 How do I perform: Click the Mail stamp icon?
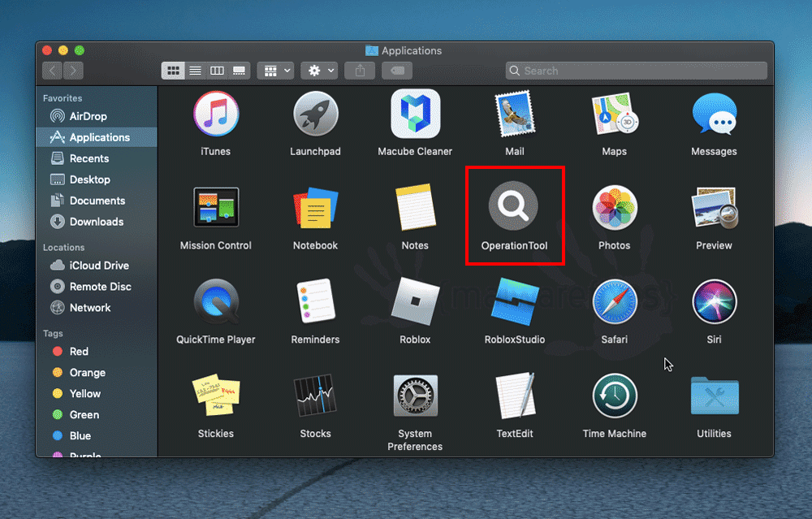coord(515,114)
